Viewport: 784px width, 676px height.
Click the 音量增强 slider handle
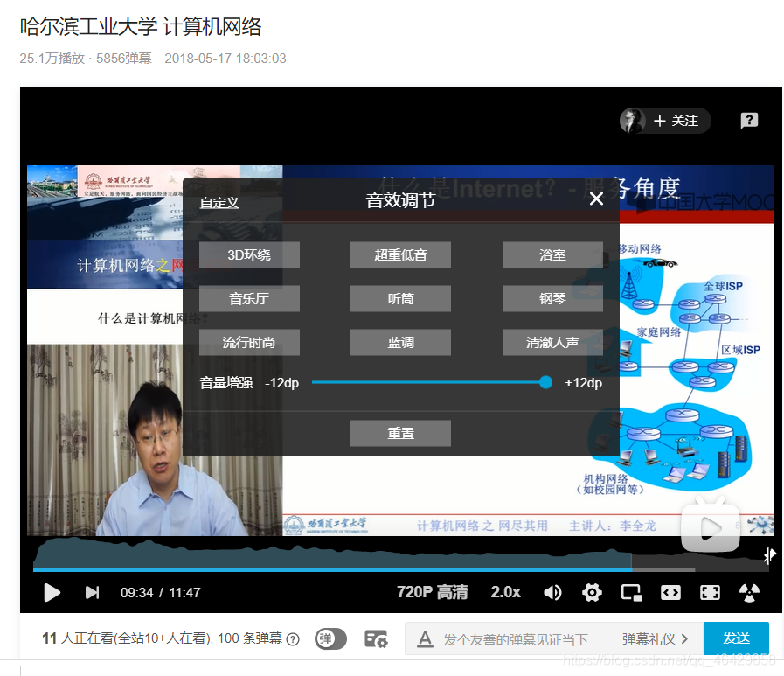click(x=545, y=382)
